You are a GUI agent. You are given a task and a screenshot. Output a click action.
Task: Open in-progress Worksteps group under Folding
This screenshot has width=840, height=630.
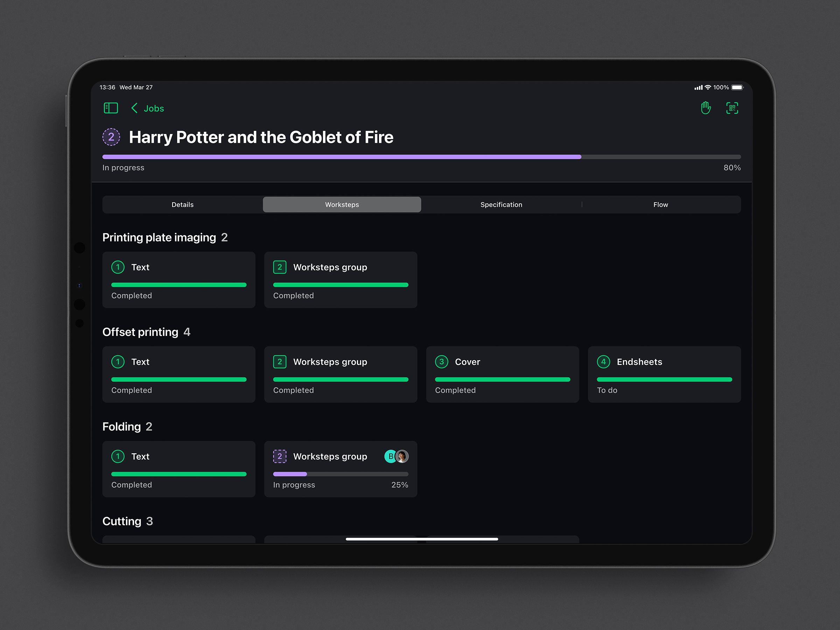pyautogui.click(x=341, y=469)
